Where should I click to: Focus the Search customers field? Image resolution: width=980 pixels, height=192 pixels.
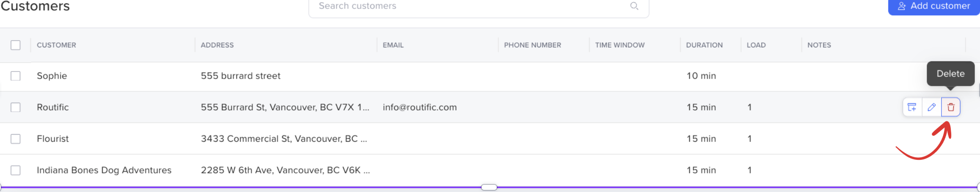point(469,6)
